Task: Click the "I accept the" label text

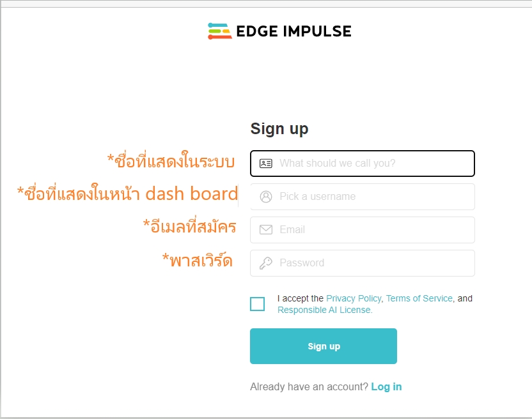Action: pos(301,298)
